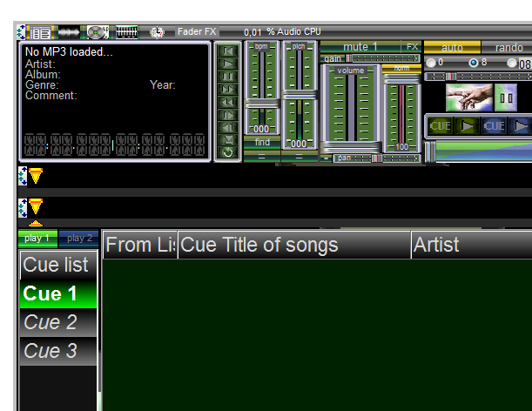The width and height of the screenshot is (532, 411).
Task: Click the hand crossfade image button
Action: [x=469, y=98]
